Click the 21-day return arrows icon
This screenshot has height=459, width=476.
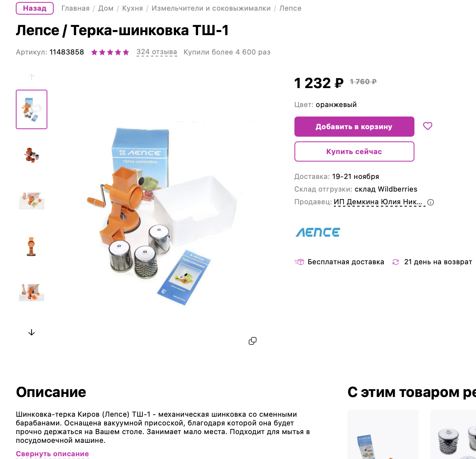click(395, 262)
